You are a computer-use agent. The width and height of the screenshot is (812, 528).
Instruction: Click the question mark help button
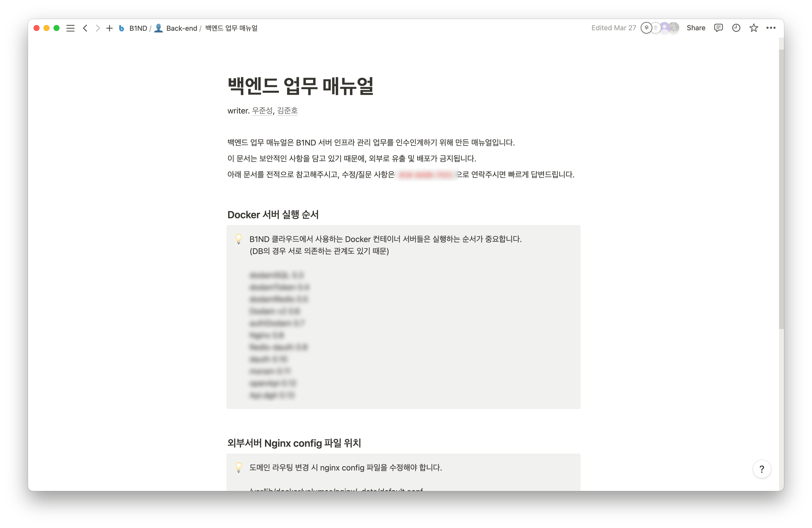(x=761, y=469)
